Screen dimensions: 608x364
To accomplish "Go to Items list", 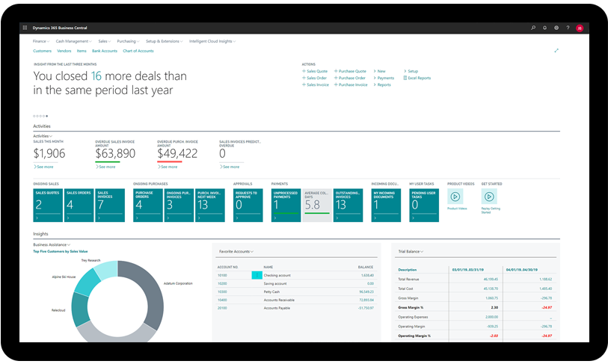I will 82,51.
